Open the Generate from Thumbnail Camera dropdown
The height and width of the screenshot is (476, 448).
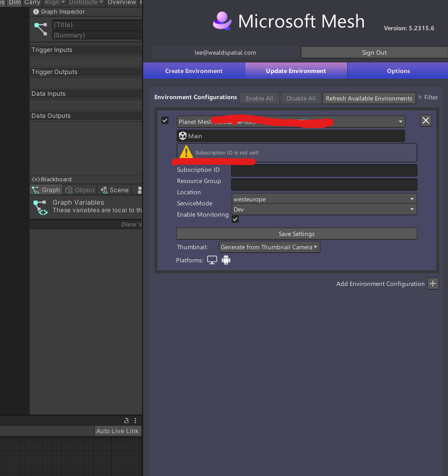pyautogui.click(x=269, y=247)
